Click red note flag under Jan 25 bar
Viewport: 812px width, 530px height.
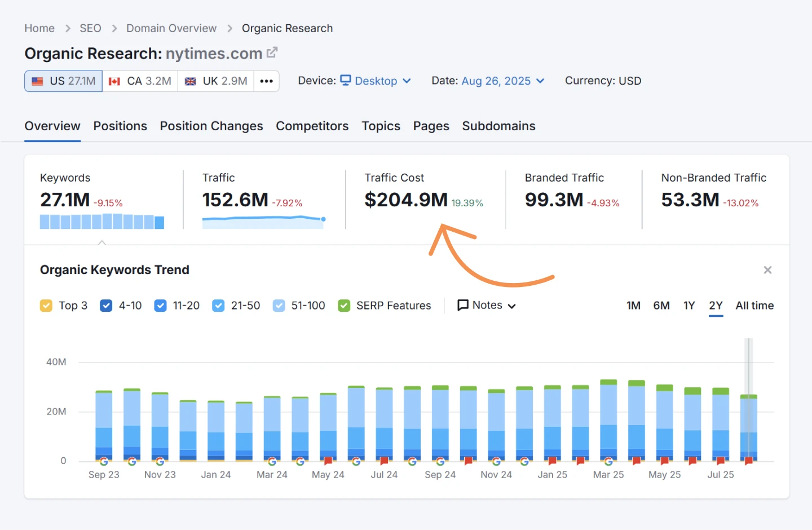point(553,461)
